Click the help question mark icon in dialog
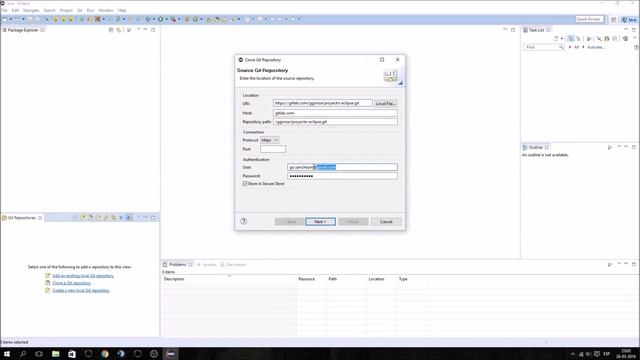This screenshot has width=640, height=360. (x=244, y=221)
